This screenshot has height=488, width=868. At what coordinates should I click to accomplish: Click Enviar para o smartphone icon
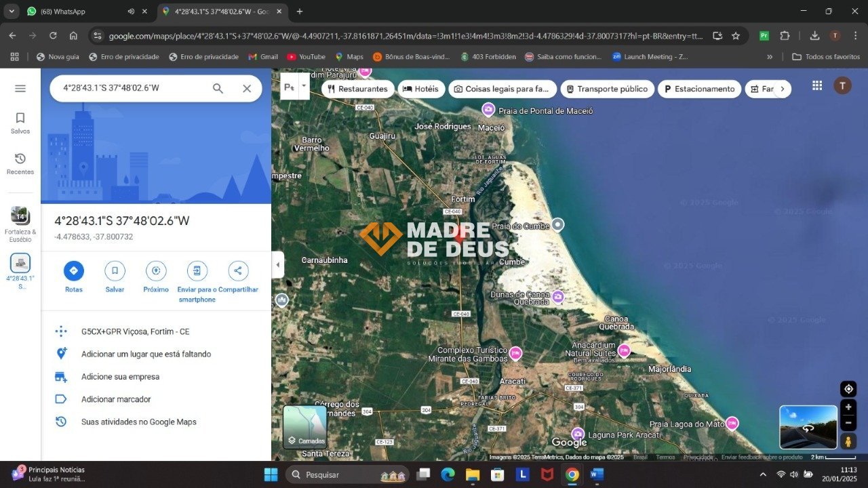(197, 271)
